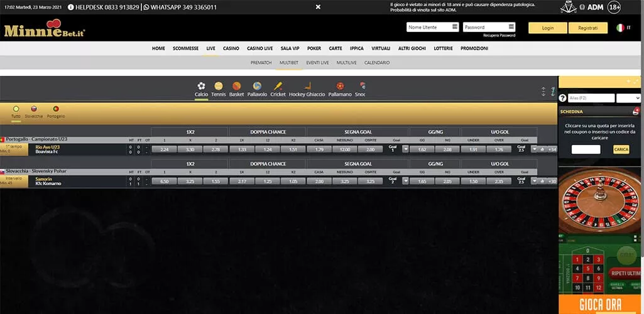The height and width of the screenshot is (314, 644).
Task: Select the Basket sport icon
Action: click(237, 86)
